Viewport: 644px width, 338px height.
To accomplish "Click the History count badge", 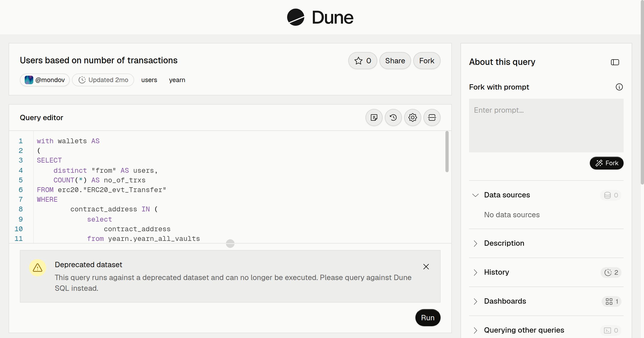I will (611, 273).
